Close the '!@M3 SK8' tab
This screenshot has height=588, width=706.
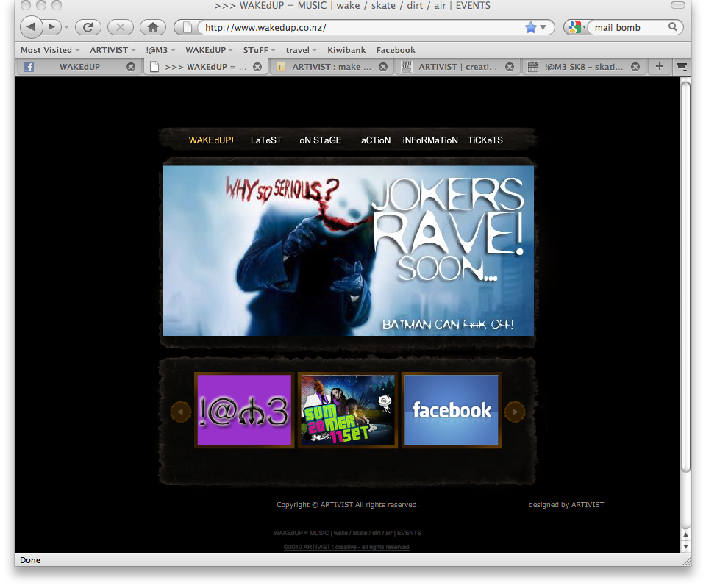[x=635, y=67]
